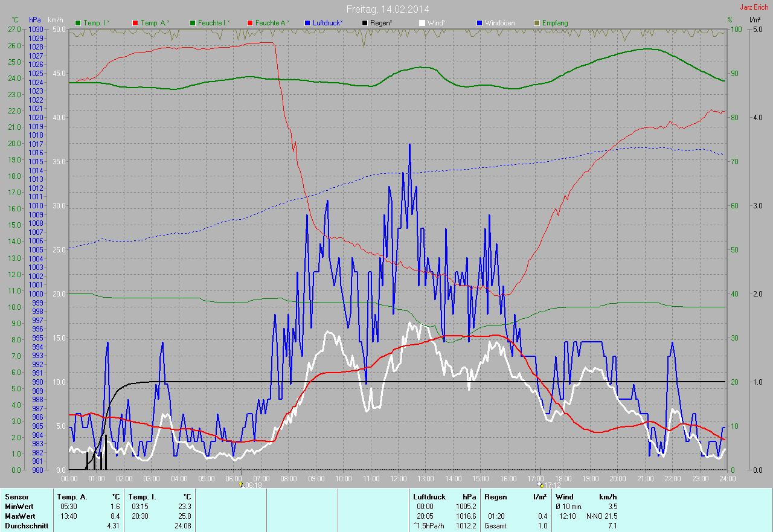This screenshot has width=773, height=532.
Task: Click the 'Sensor' header in the table
Action: point(16,496)
